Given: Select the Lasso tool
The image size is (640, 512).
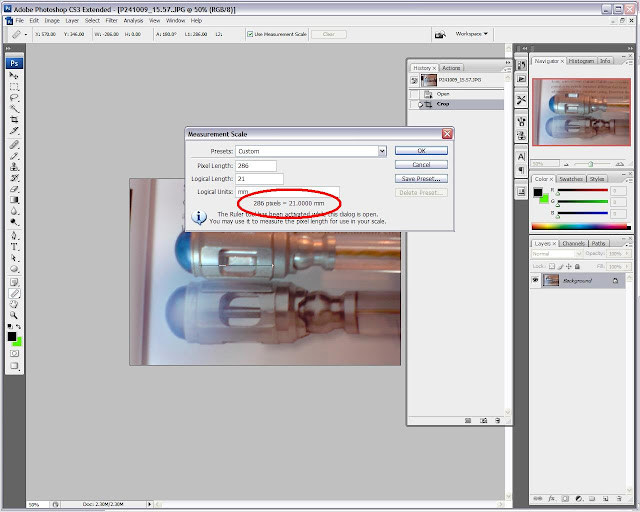Looking at the screenshot, I should coord(14,98).
